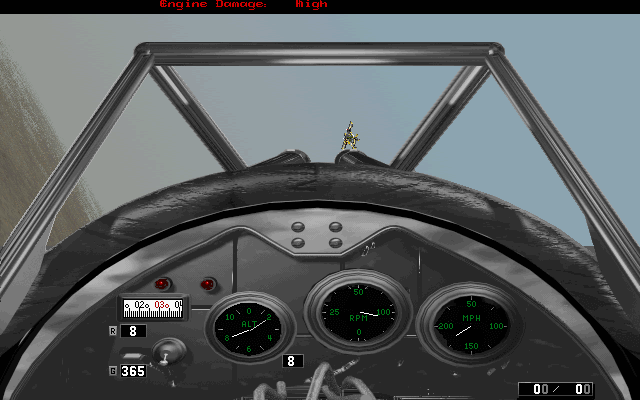
Task: Click the G label box
Action: 113,371
